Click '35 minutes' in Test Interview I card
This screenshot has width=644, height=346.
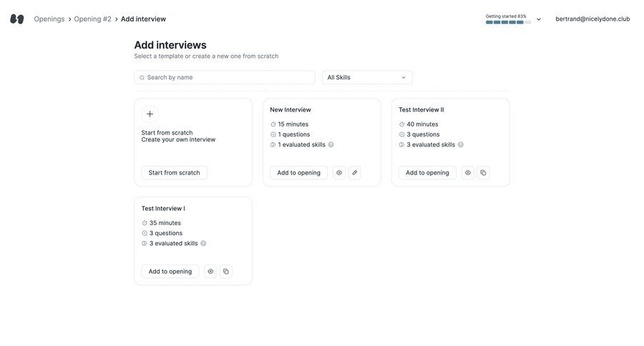(x=165, y=223)
